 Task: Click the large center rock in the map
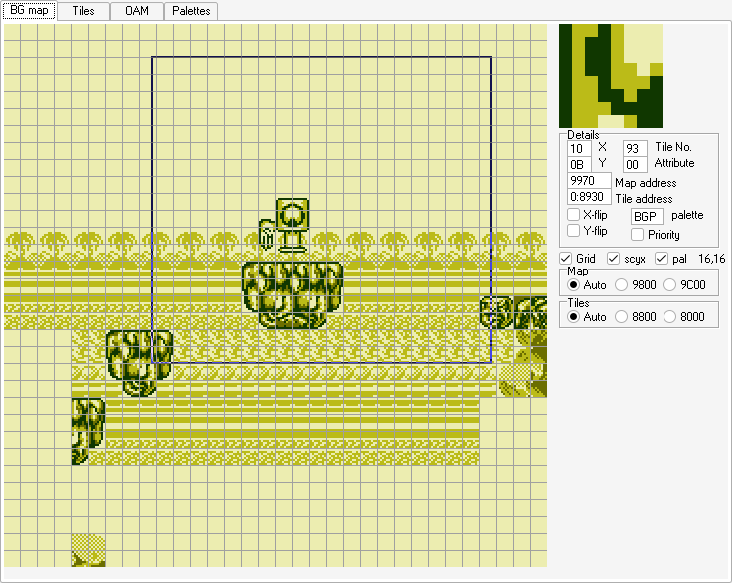(x=293, y=295)
